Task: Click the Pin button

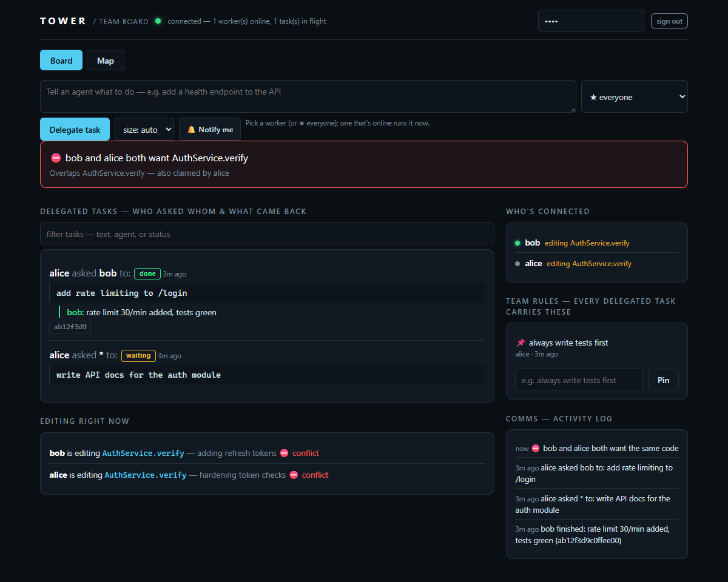Action: point(663,380)
